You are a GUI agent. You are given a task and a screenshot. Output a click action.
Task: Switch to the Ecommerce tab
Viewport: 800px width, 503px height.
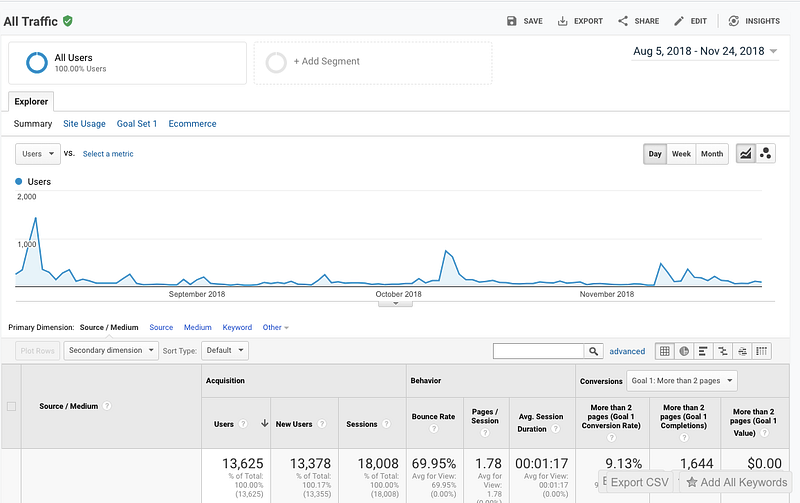192,123
